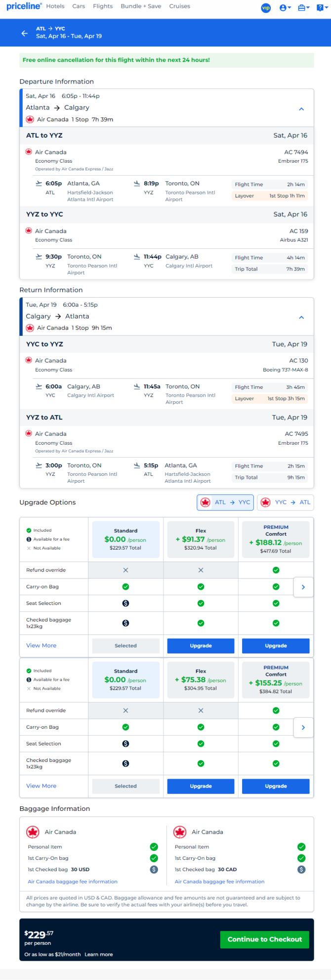Screen dimensions: 331x980
Task: Open the Cars menu item
Action: (x=79, y=6)
